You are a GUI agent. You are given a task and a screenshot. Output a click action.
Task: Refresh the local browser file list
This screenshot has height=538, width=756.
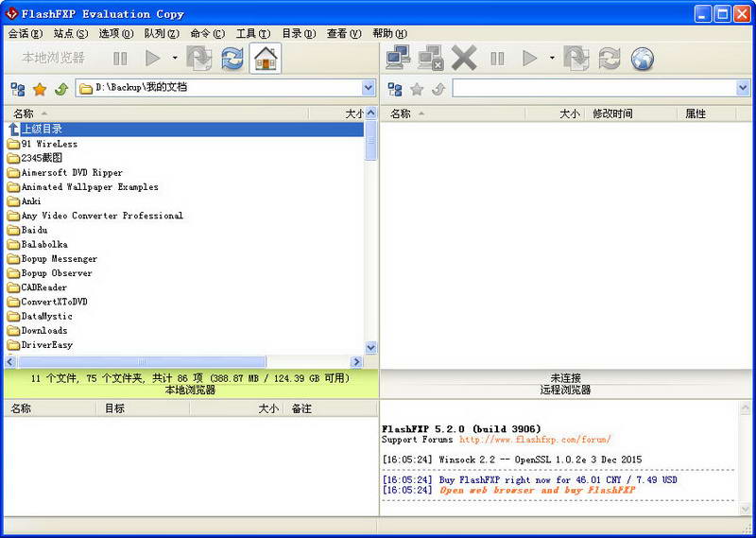(x=232, y=59)
